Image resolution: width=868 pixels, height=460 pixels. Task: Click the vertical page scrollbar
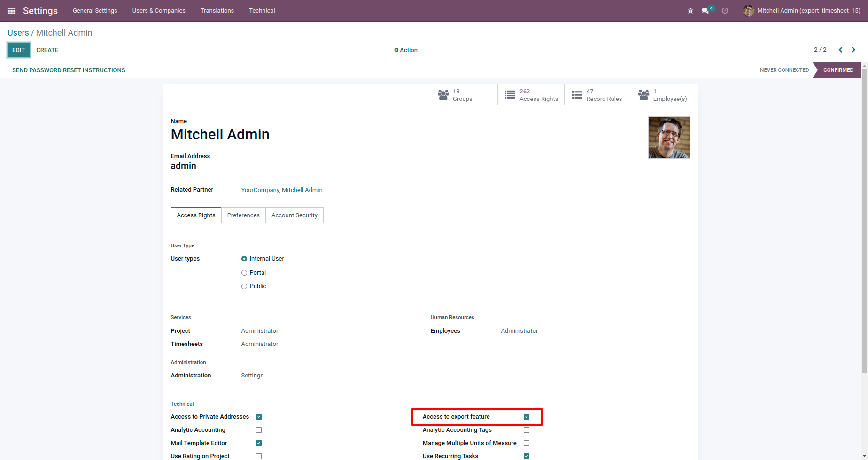[x=864, y=221]
